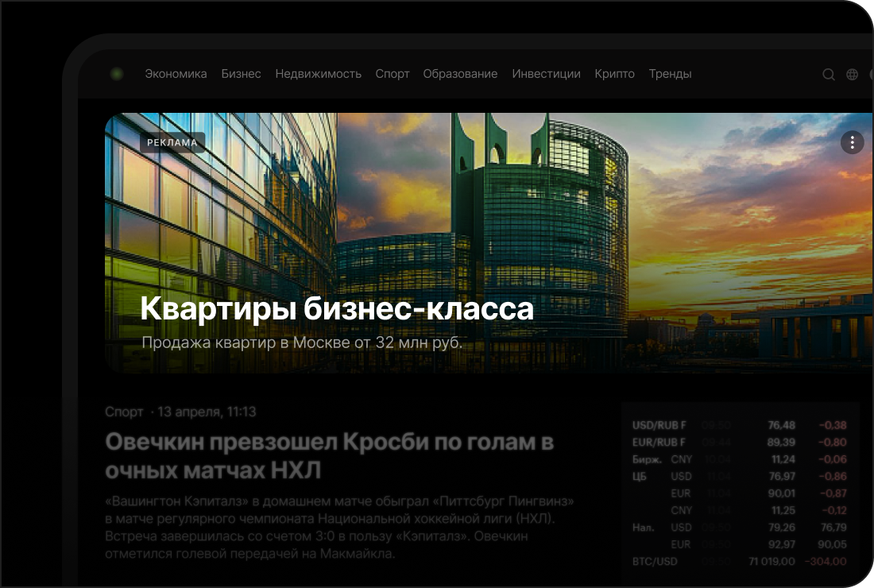Click the green logo dot
This screenshot has width=874, height=588.
pos(117,74)
